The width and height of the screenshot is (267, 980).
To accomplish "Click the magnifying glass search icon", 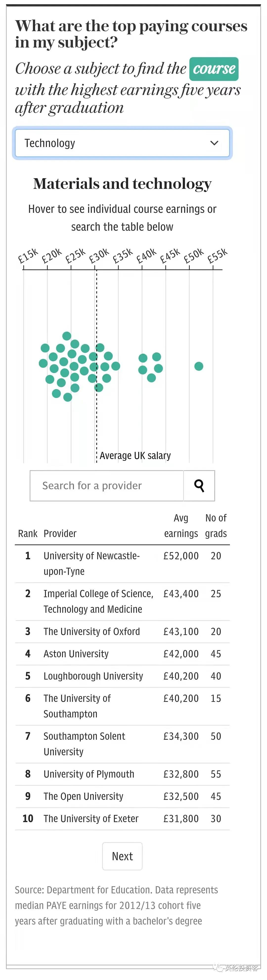I will click(x=199, y=486).
